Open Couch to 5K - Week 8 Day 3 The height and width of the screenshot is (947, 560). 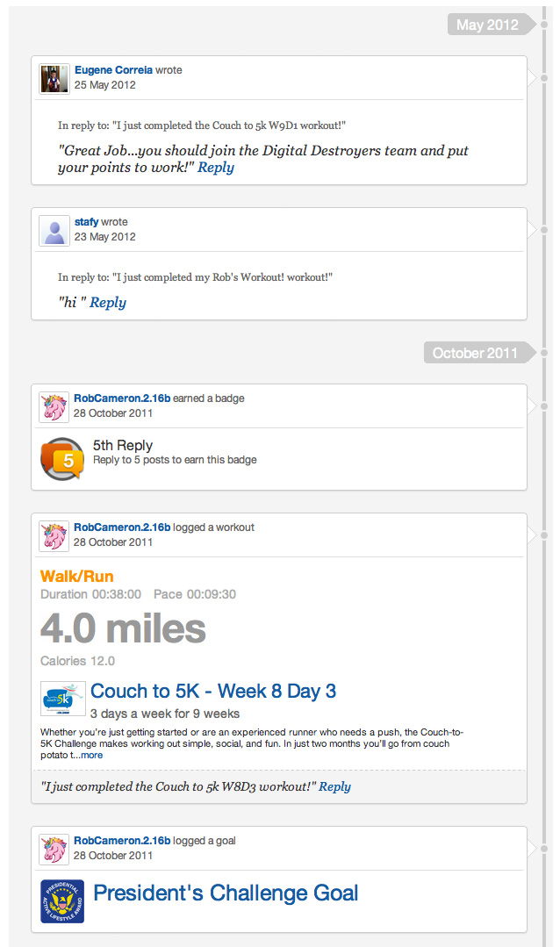pos(213,691)
